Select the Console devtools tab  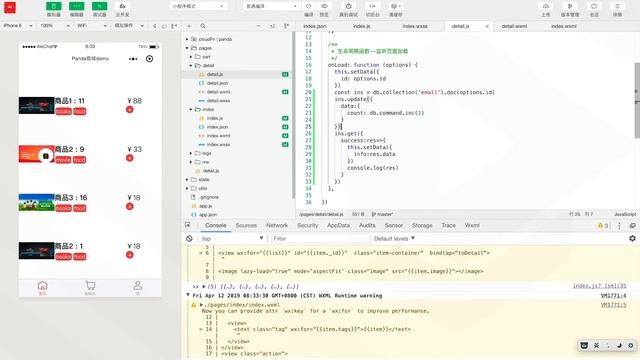pyautogui.click(x=216, y=225)
